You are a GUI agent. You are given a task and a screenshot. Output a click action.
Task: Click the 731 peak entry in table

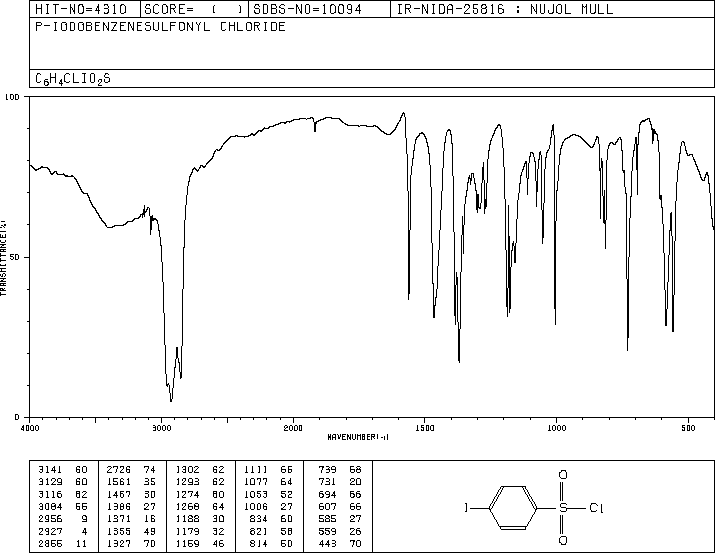tap(340, 482)
